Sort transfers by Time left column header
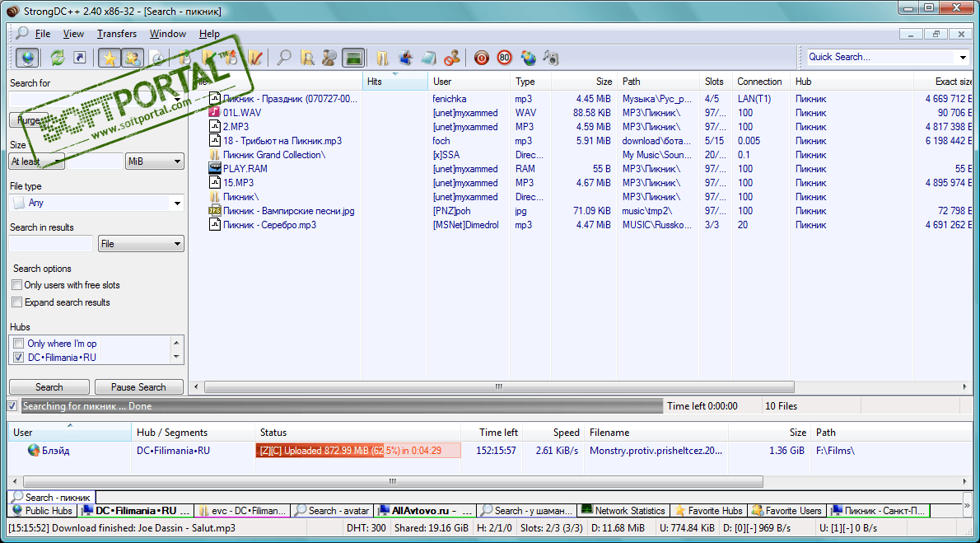The width and height of the screenshot is (980, 543). [x=492, y=433]
